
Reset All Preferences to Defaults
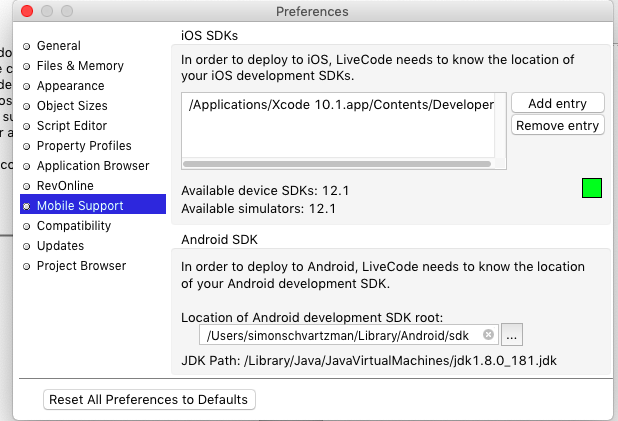click(x=150, y=400)
